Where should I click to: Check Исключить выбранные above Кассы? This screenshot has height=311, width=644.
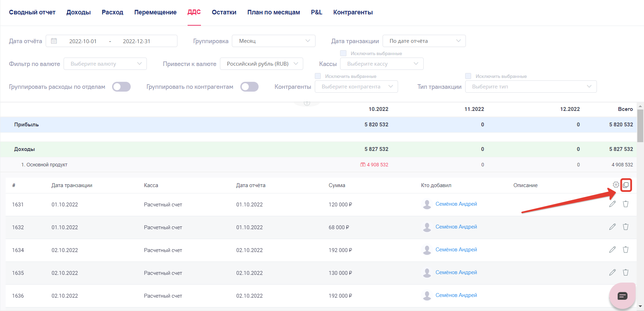coord(343,53)
